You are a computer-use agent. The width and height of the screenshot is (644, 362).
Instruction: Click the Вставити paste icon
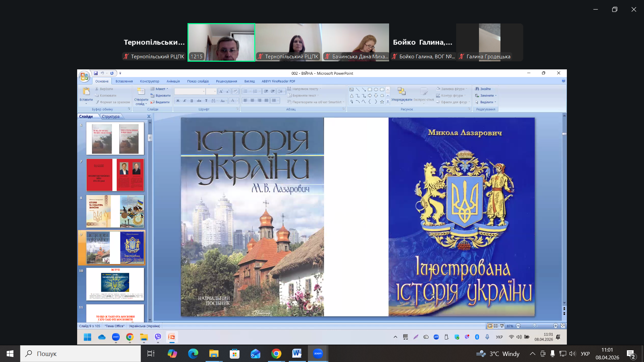[86, 92]
